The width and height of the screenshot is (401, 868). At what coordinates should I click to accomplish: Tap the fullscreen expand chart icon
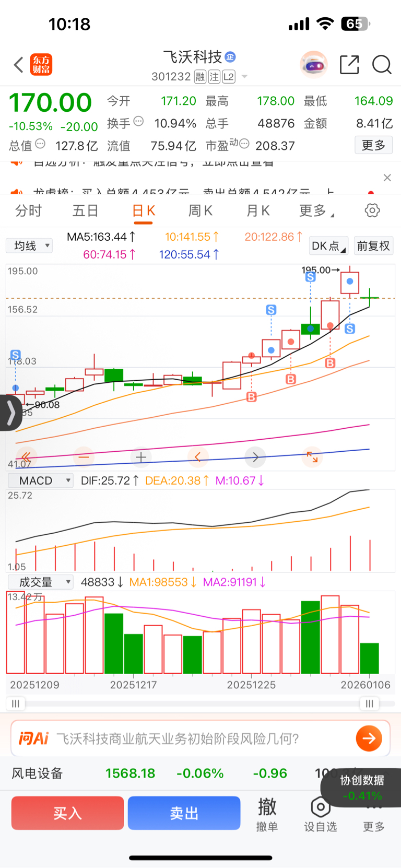pyautogui.click(x=312, y=457)
